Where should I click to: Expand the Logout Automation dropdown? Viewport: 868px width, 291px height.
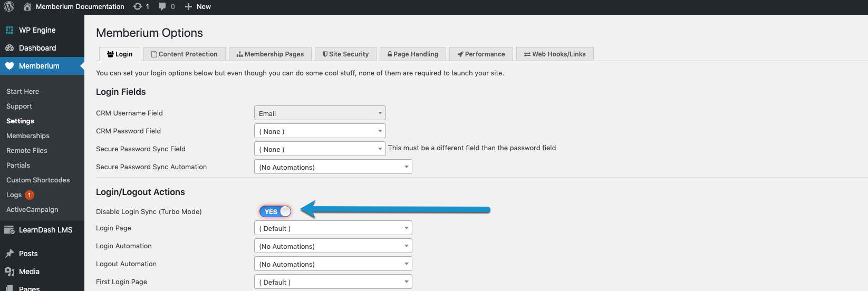(333, 264)
